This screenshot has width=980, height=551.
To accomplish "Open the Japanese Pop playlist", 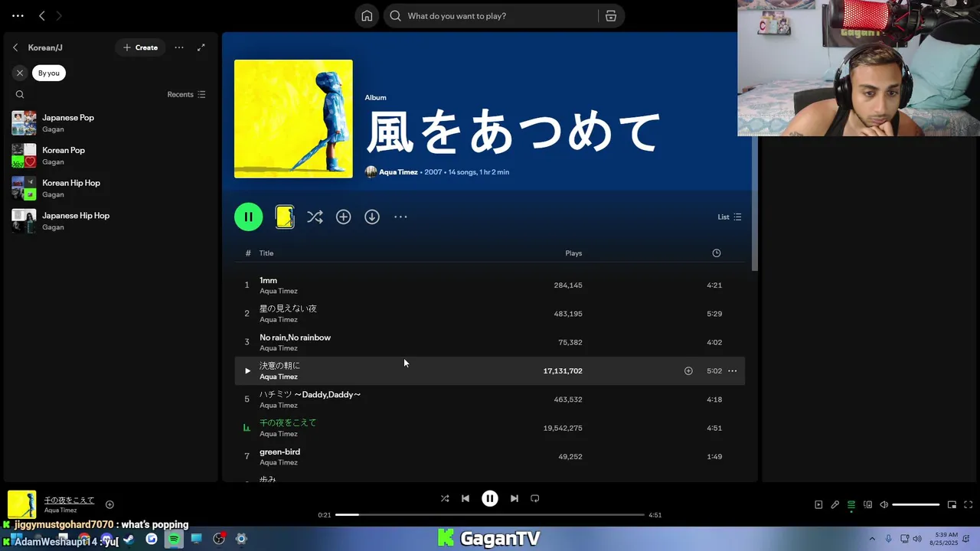I will (x=111, y=123).
